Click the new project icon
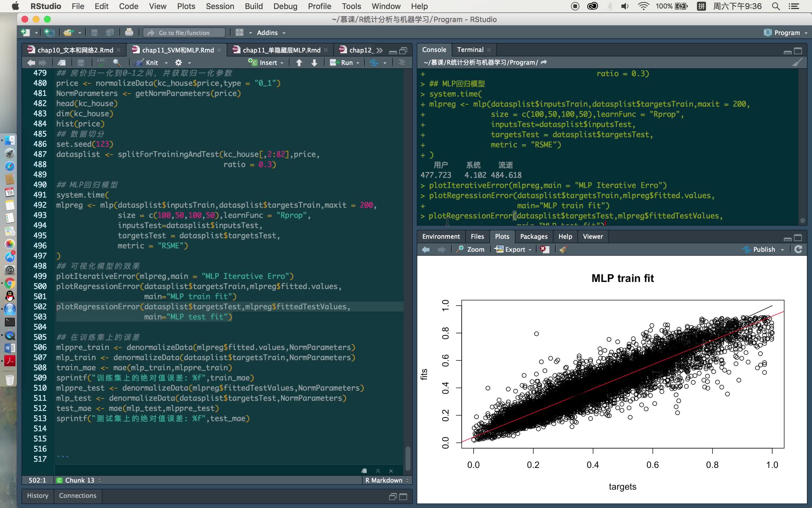 pyautogui.click(x=49, y=32)
